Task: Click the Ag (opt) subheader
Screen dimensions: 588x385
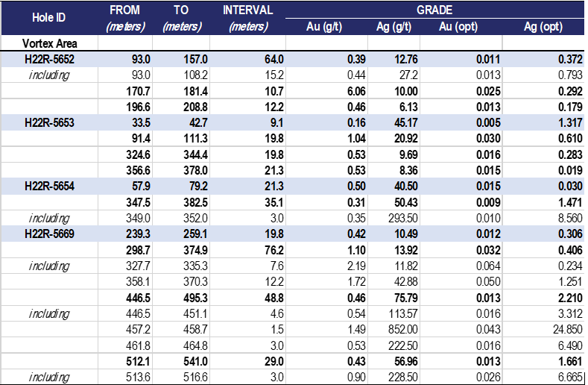Action: [x=543, y=27]
